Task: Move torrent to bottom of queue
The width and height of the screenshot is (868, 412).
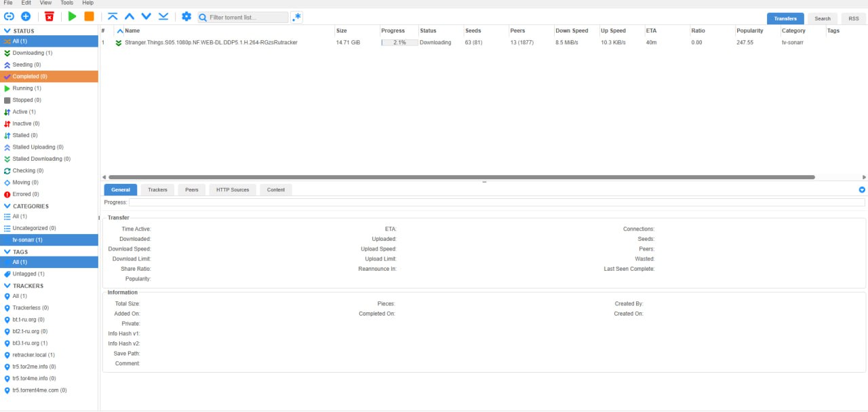Action: [163, 16]
